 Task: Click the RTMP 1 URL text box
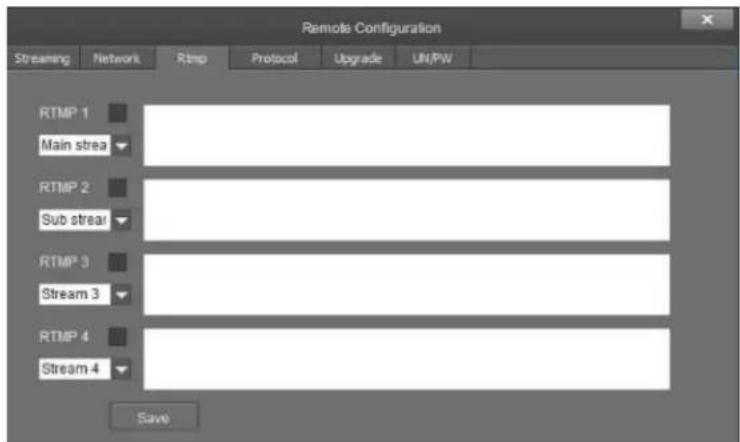click(x=406, y=135)
